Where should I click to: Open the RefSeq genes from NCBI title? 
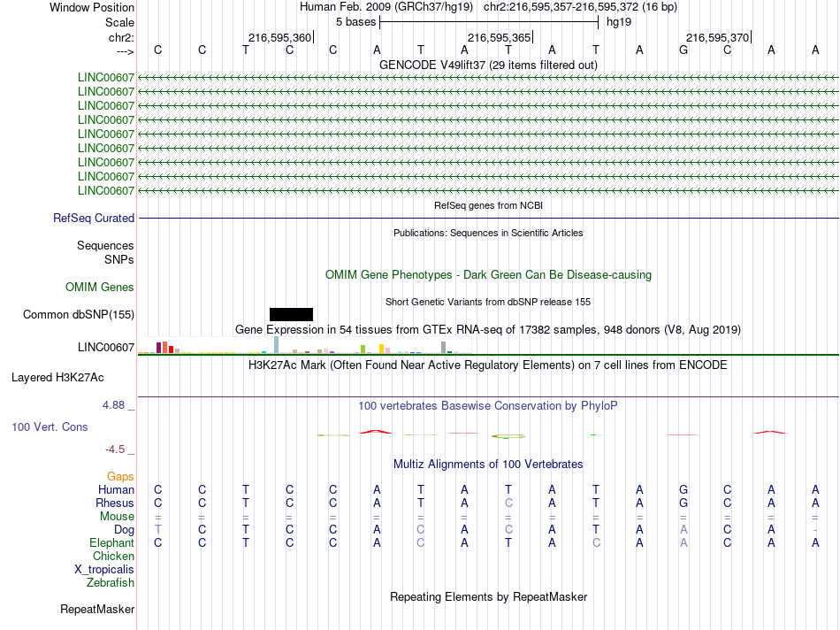click(x=488, y=205)
